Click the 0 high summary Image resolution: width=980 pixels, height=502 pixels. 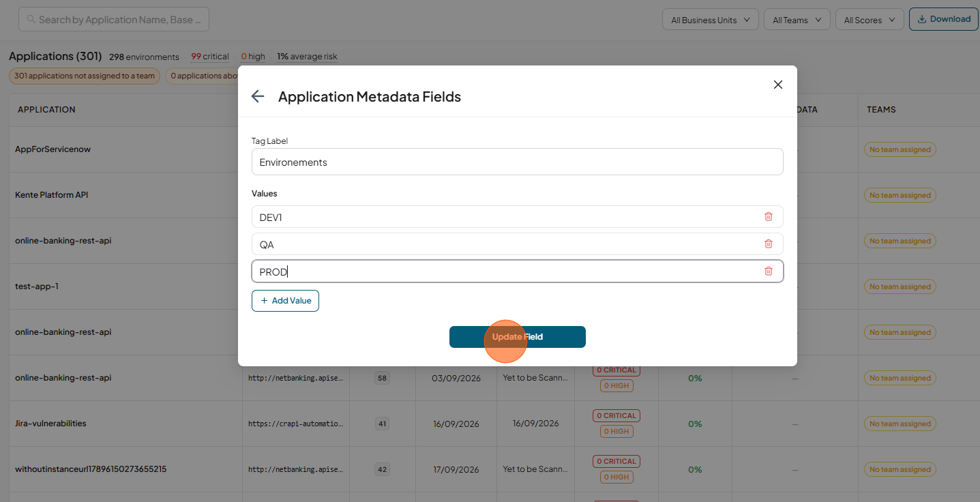click(253, 57)
